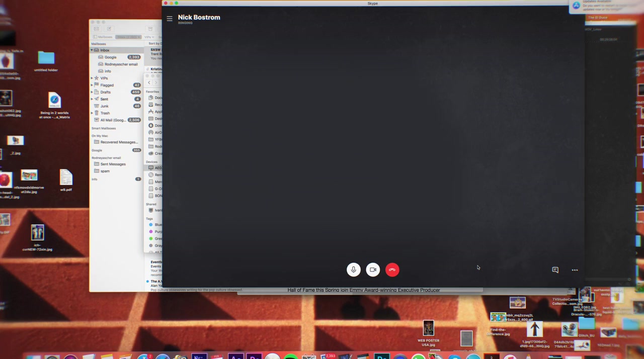The height and width of the screenshot is (359, 644).
Task: Expand the Flagged mailbox
Action: 92,85
